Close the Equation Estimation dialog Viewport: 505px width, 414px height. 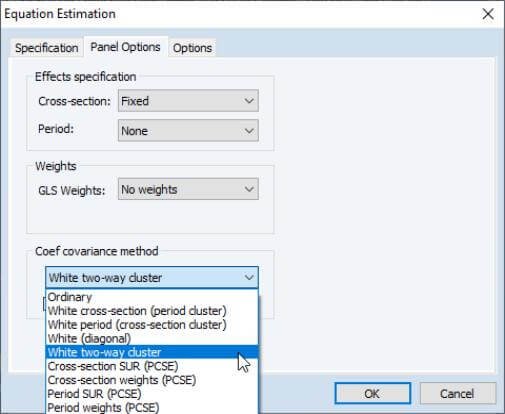488,14
